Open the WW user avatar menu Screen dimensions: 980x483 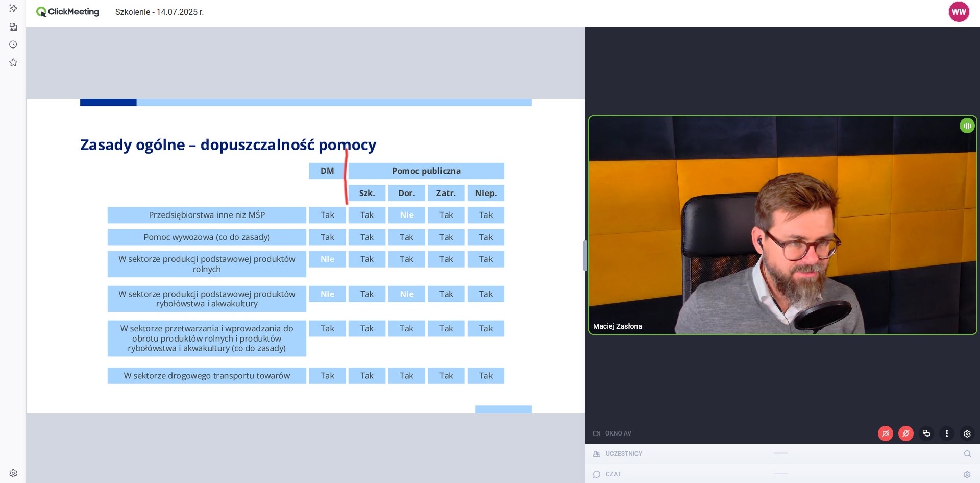pos(959,12)
